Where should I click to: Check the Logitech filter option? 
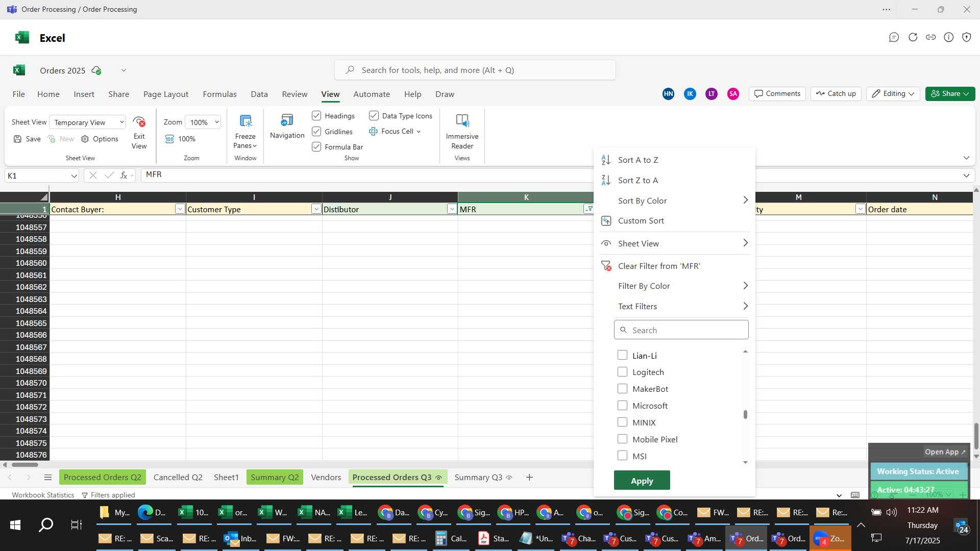622,372
